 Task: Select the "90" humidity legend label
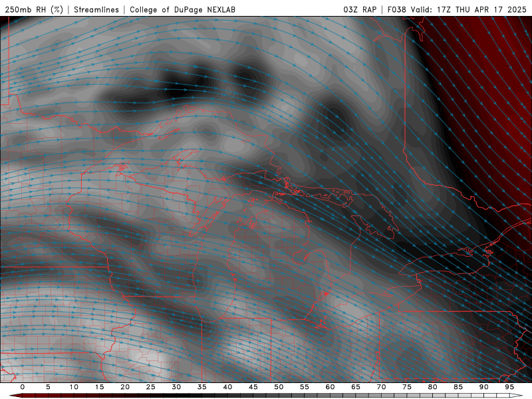point(483,387)
